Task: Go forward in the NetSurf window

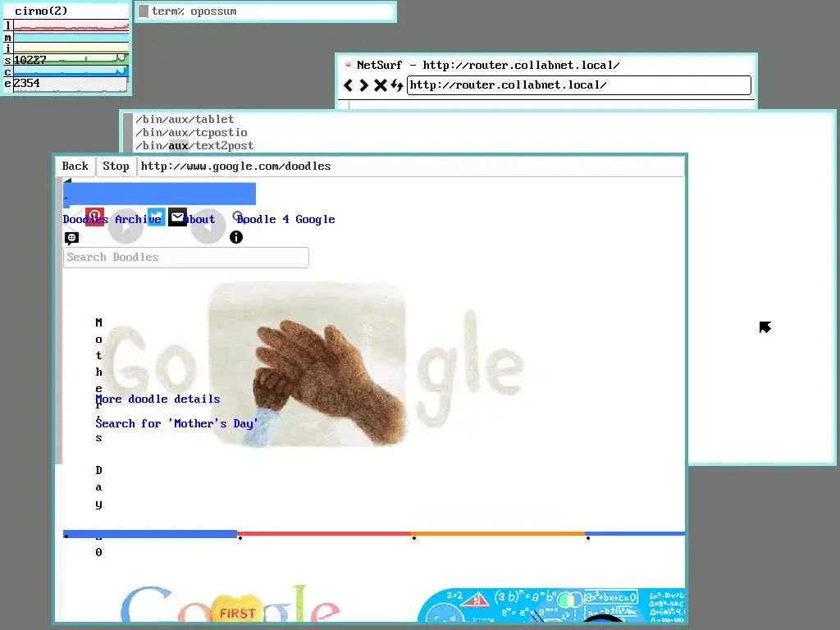Action: point(364,85)
